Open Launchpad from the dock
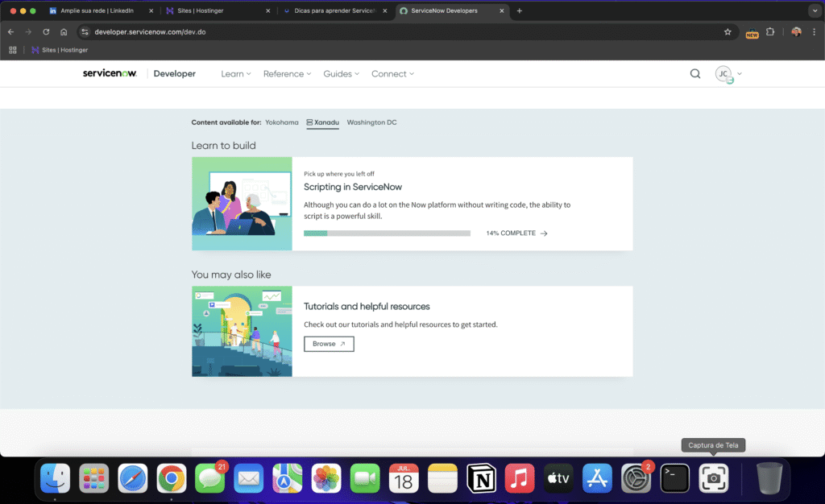The width and height of the screenshot is (825, 504). [94, 478]
